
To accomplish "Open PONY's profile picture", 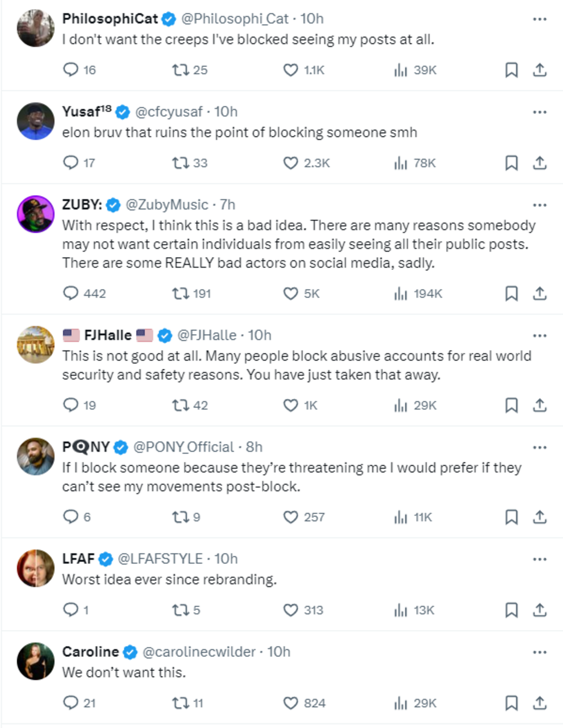I will click(x=36, y=456).
